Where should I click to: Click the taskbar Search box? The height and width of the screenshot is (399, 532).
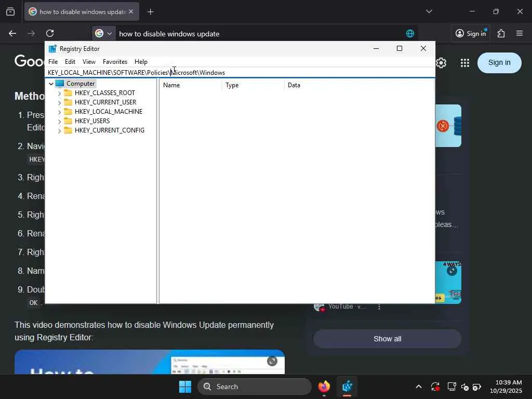point(255,387)
